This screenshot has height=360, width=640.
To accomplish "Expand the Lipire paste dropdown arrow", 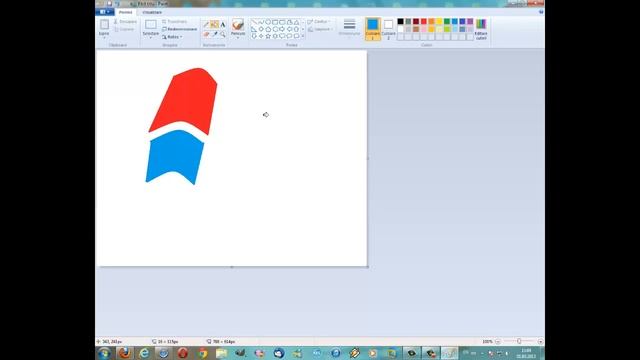I will click(x=104, y=38).
